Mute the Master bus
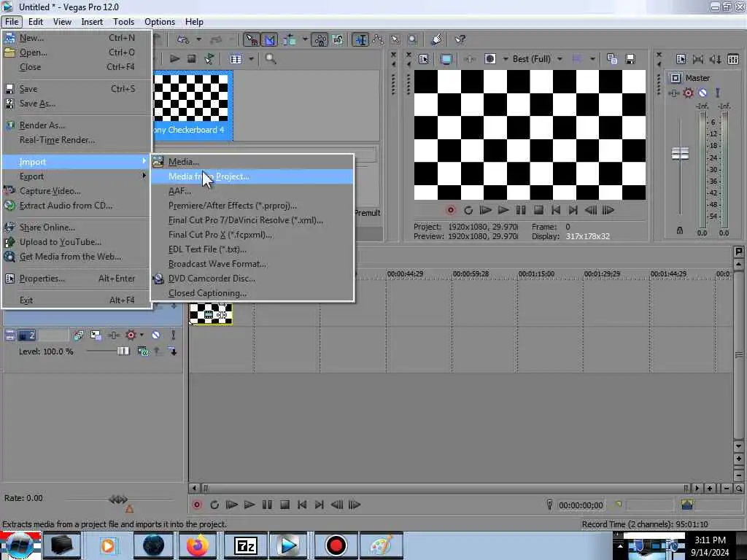Image resolution: width=747 pixels, height=560 pixels. (703, 93)
